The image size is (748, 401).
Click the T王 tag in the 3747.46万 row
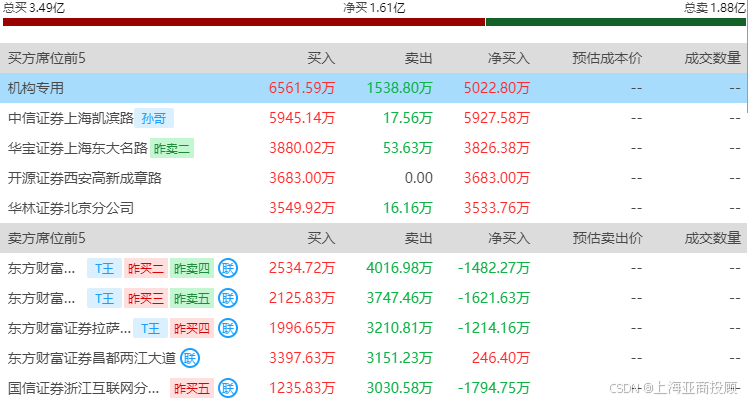pos(104,298)
